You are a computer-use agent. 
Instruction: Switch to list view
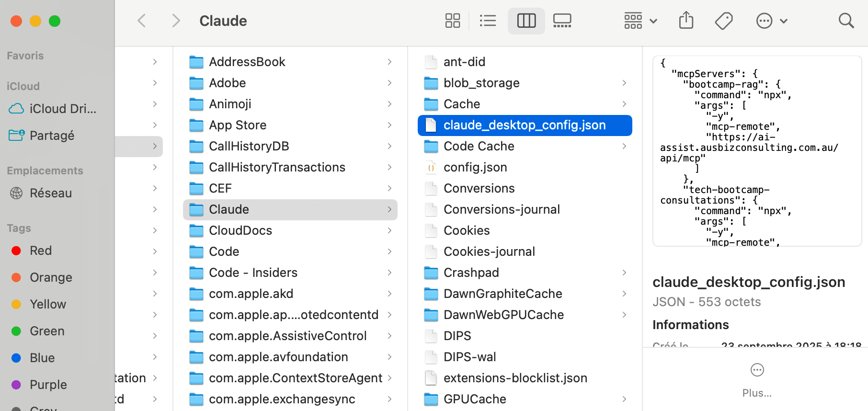point(488,21)
